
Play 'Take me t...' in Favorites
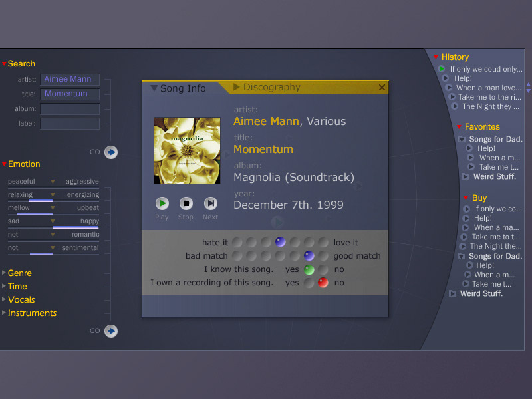click(x=471, y=167)
